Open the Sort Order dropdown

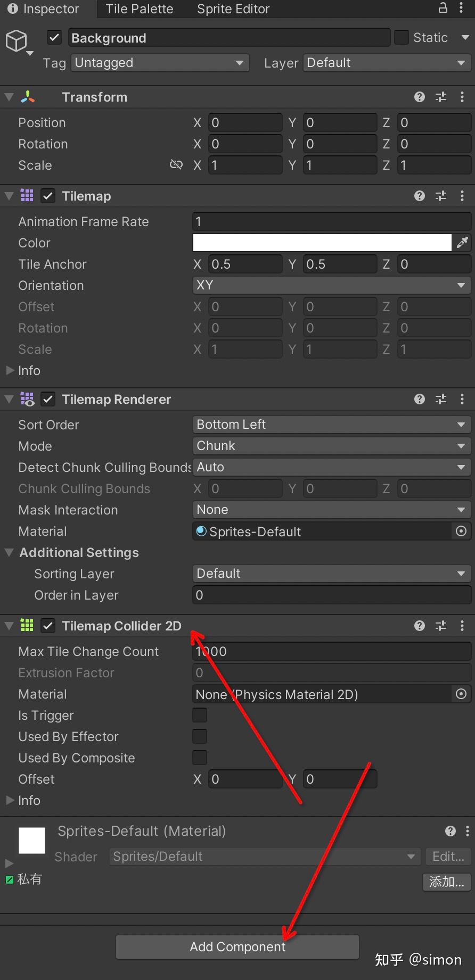[331, 425]
